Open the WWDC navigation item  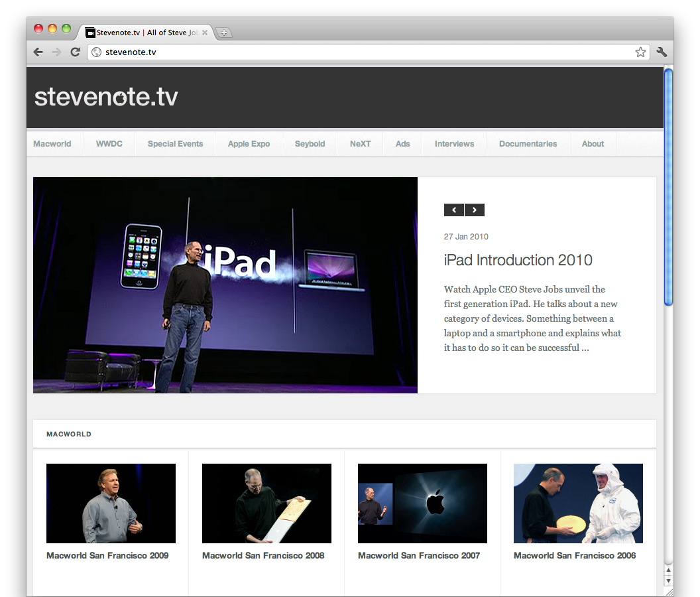click(109, 144)
